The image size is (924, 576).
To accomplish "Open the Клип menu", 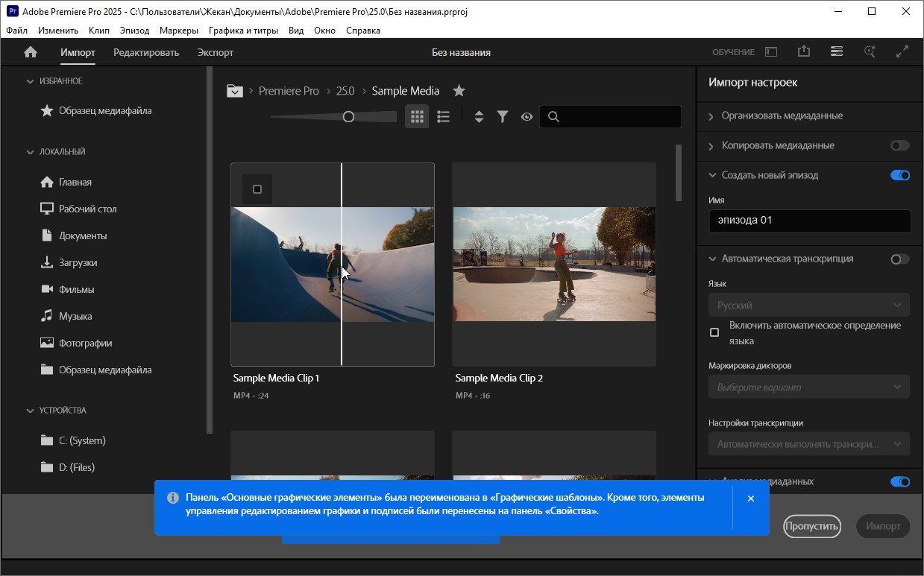I will point(98,31).
